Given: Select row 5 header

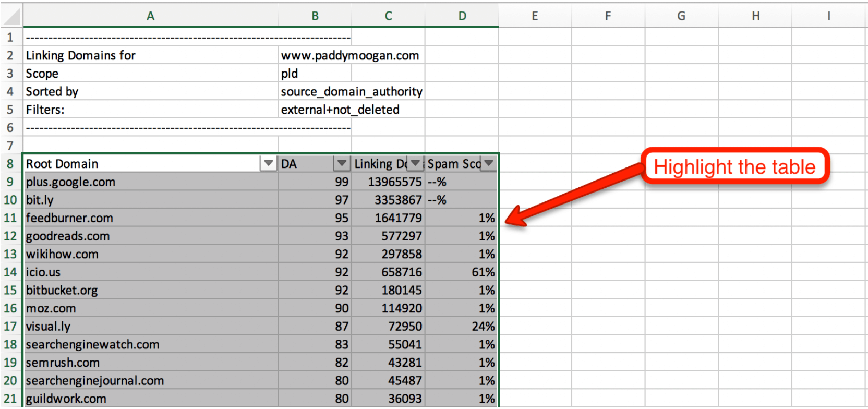Looking at the screenshot, I should (x=10, y=110).
